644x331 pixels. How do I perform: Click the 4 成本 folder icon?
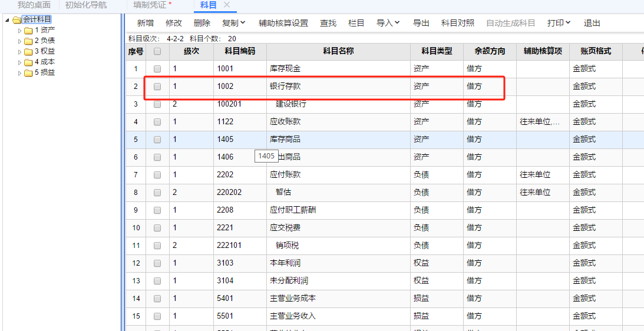coord(28,62)
